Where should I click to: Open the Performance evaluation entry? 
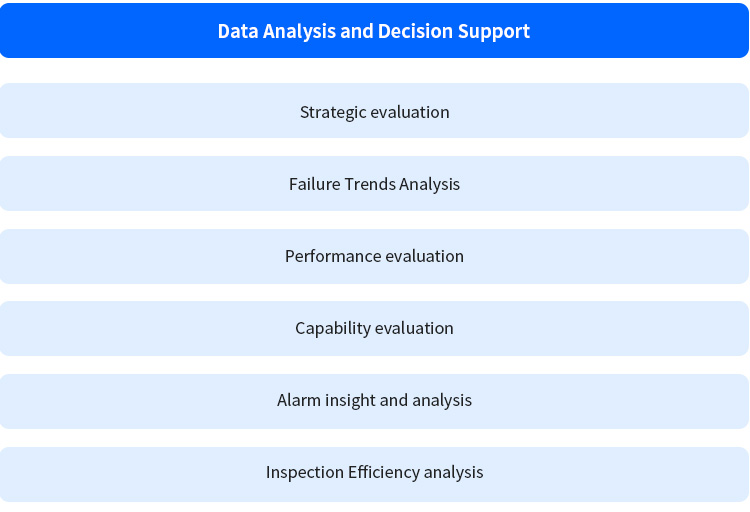click(x=374, y=256)
